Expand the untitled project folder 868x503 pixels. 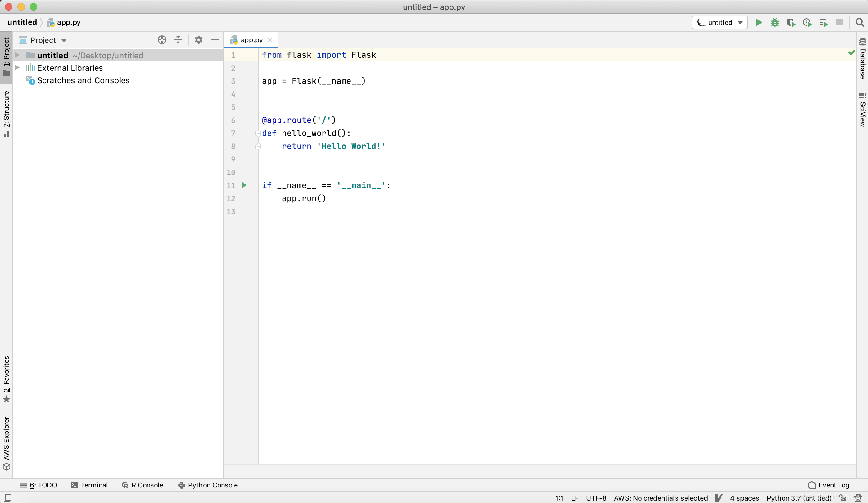pos(17,55)
